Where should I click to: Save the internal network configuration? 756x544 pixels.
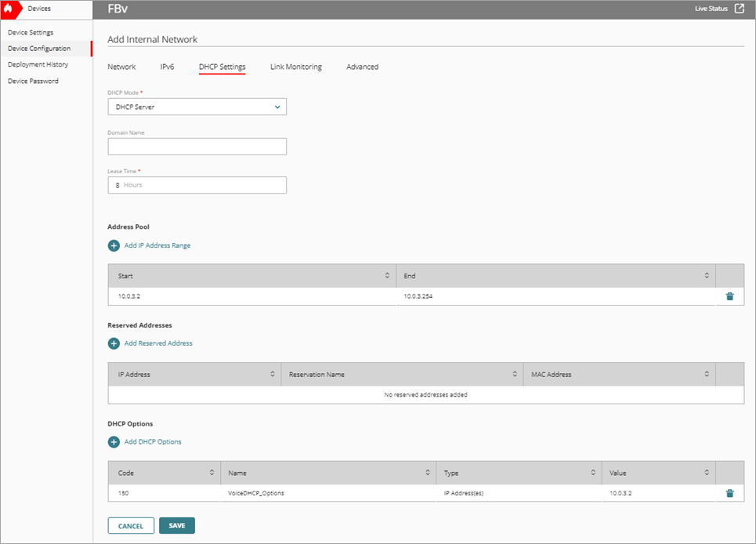click(176, 525)
